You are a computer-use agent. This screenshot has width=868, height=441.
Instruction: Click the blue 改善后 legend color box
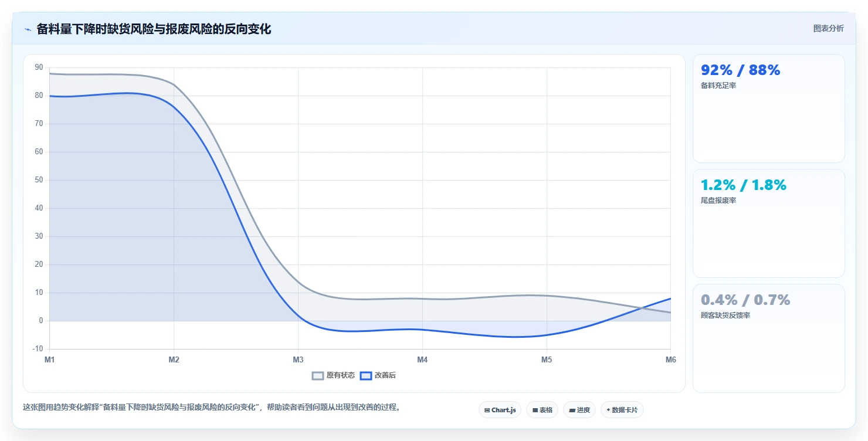click(366, 375)
